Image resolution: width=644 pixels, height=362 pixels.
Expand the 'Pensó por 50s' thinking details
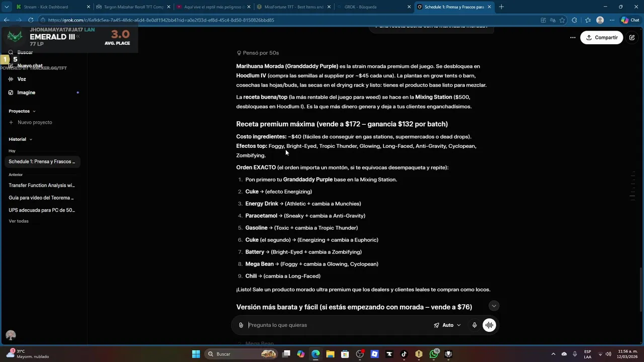pyautogui.click(x=258, y=53)
